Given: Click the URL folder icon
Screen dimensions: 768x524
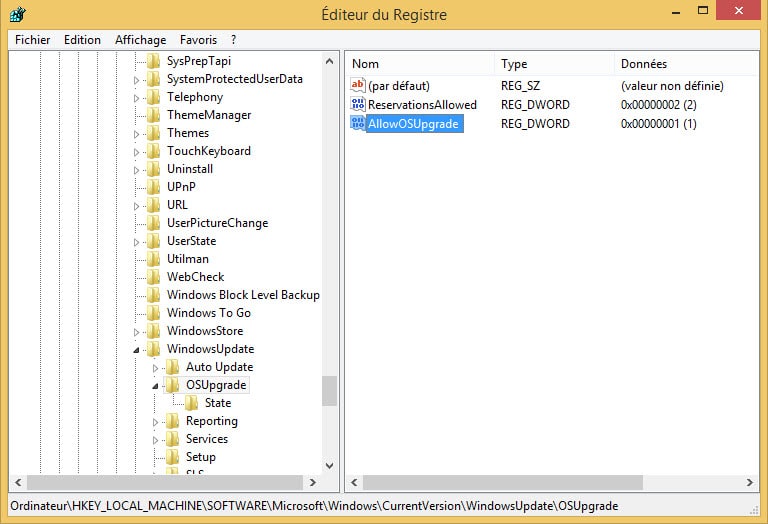Looking at the screenshot, I should click(x=154, y=205).
